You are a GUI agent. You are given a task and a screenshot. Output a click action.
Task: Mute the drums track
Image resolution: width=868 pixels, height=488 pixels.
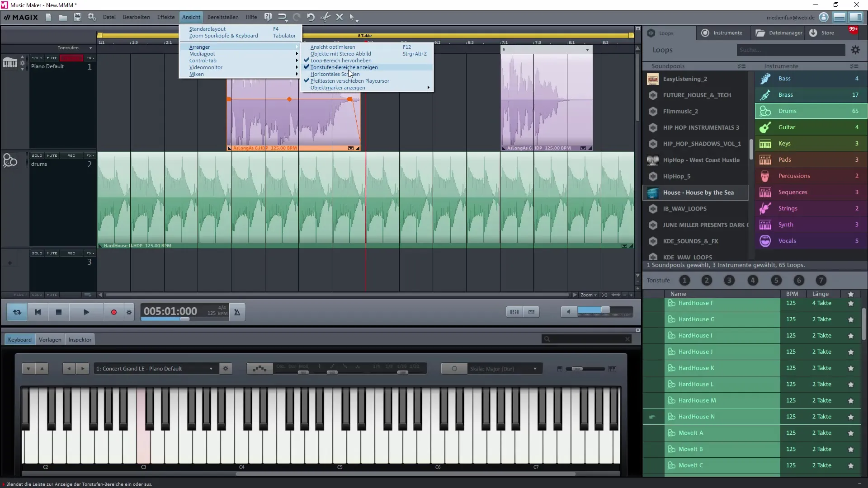tap(52, 155)
